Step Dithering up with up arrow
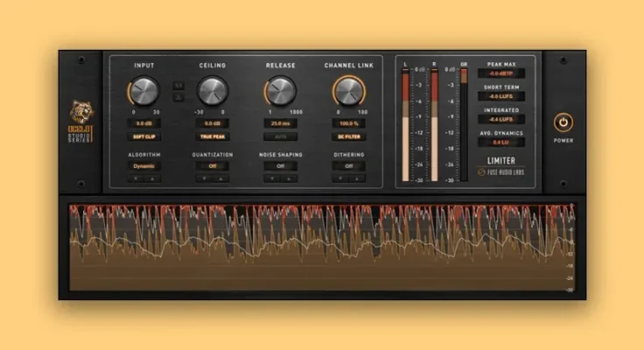 point(357,178)
